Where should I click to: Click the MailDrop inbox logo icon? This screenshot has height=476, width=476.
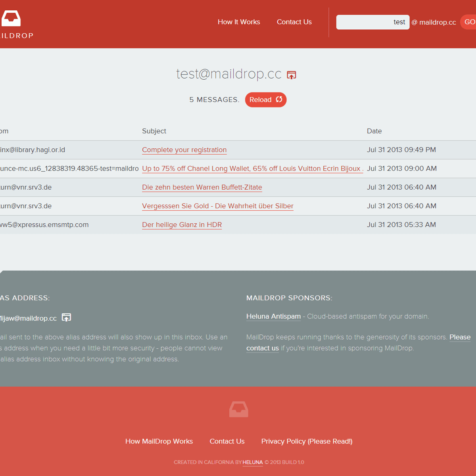[x=11, y=18]
